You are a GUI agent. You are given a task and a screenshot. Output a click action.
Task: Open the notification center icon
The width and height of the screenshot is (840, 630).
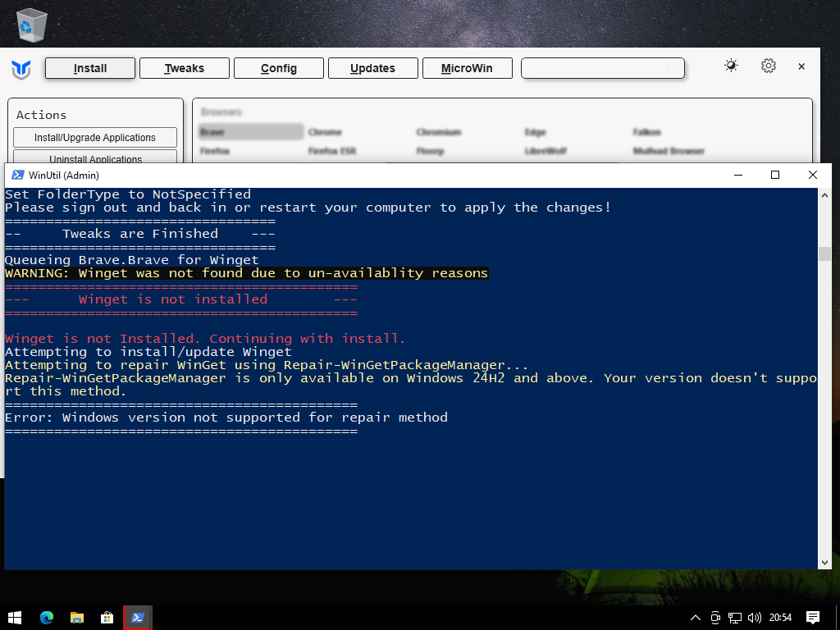813,618
